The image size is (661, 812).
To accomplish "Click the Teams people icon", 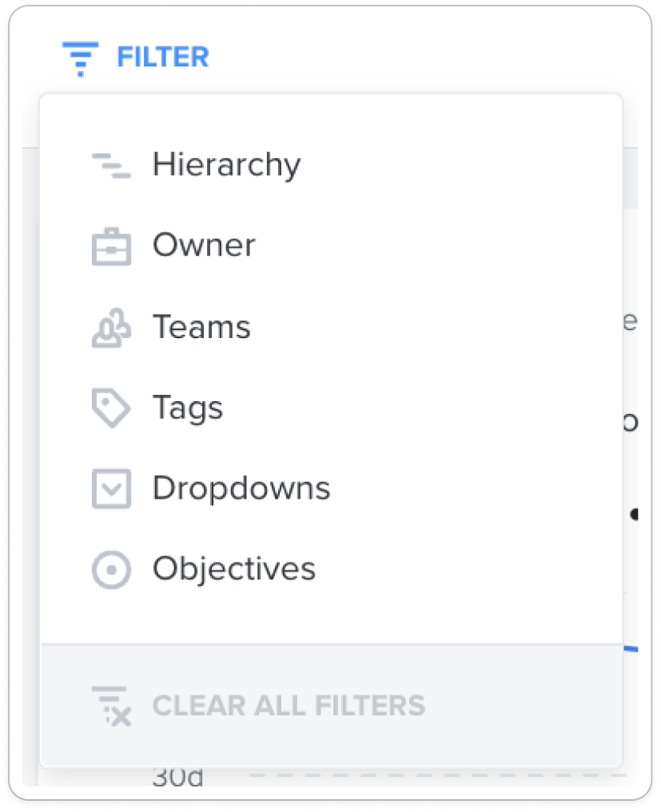I will click(111, 328).
